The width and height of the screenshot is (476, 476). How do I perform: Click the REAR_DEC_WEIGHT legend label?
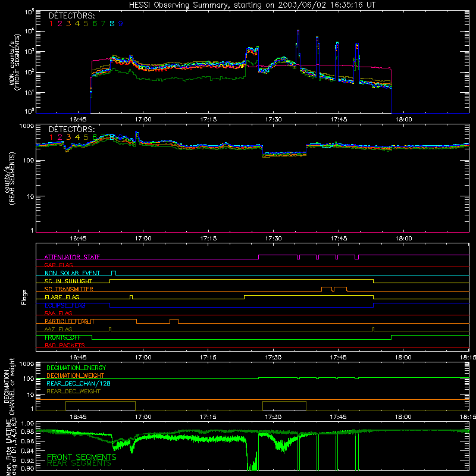pyautogui.click(x=73, y=392)
